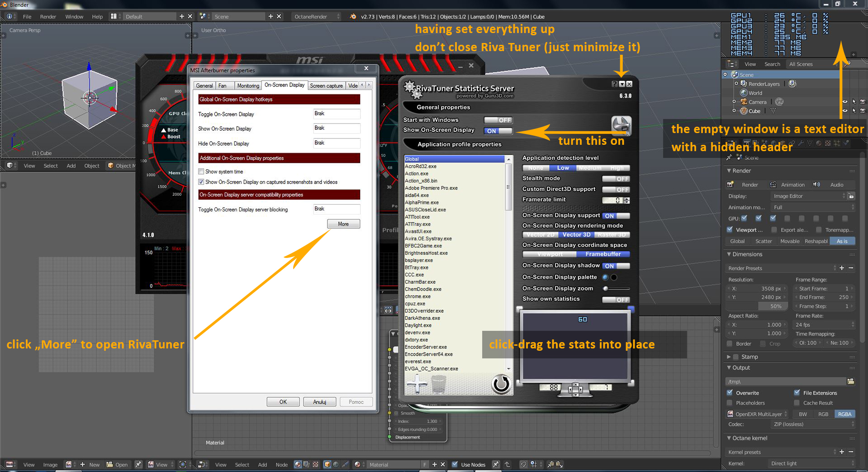The height and width of the screenshot is (472, 868).
Task: Select the blue On-Screen Display palette swatch
Action: 605,277
